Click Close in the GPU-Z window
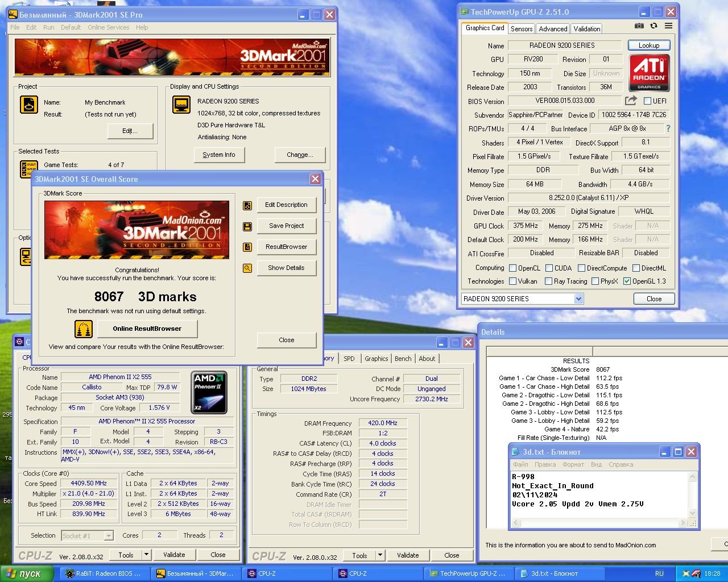This screenshot has width=728, height=582. tap(654, 299)
